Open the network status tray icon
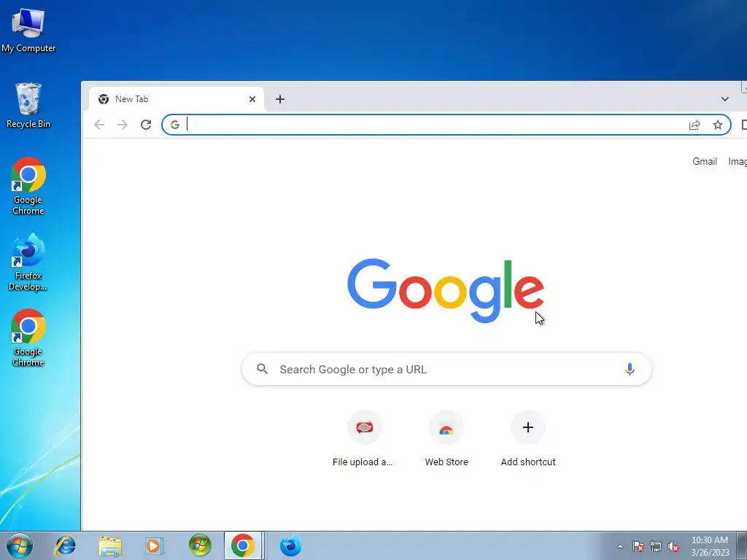 coord(656,546)
